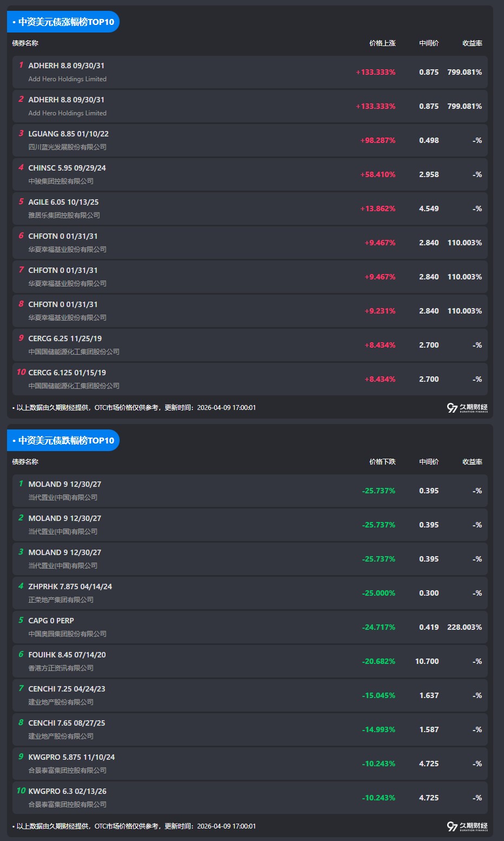Open the CHINSC 5.95 09/29/24 bond

click(67, 168)
